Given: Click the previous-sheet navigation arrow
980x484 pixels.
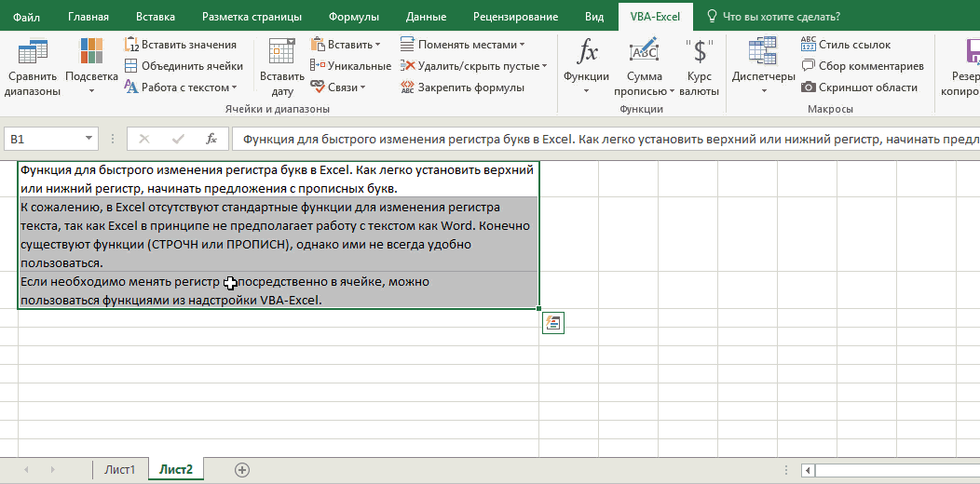Looking at the screenshot, I should [26, 469].
